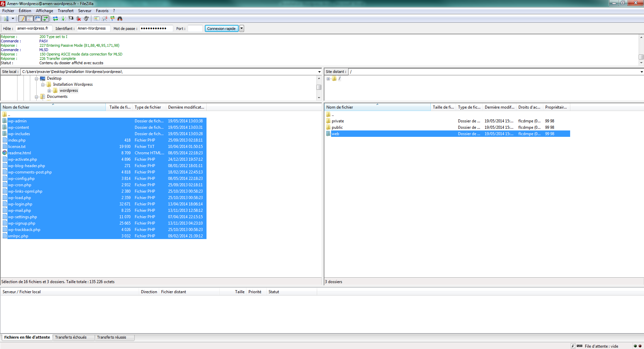This screenshot has height=349, width=644.
Task: Expand the wordpress tree node
Action: [x=49, y=90]
